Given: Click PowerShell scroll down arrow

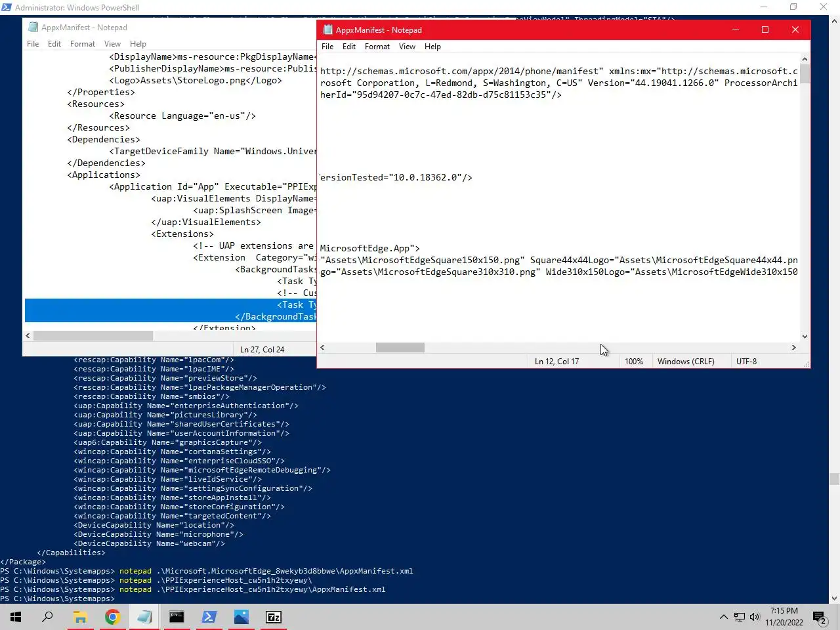Looking at the screenshot, I should tap(834, 598).
